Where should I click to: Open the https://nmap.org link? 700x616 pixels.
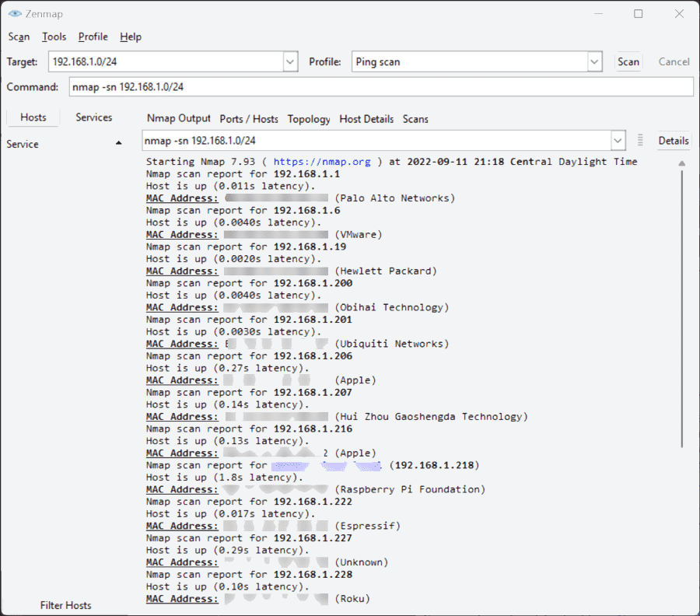[322, 162]
